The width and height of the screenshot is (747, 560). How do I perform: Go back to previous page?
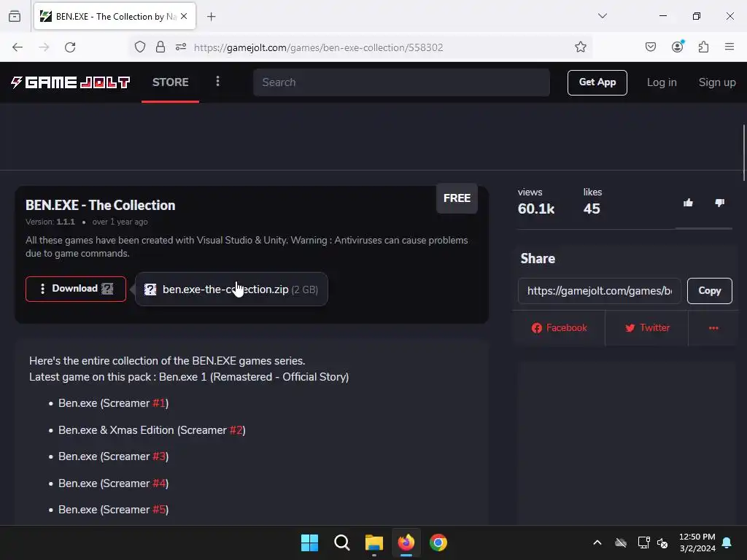[18, 47]
